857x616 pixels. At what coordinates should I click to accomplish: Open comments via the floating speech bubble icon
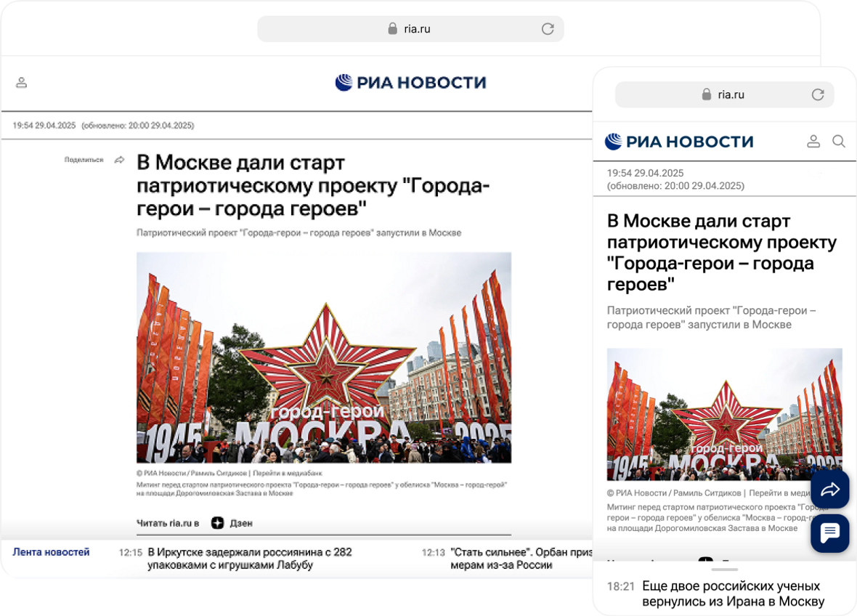(829, 533)
